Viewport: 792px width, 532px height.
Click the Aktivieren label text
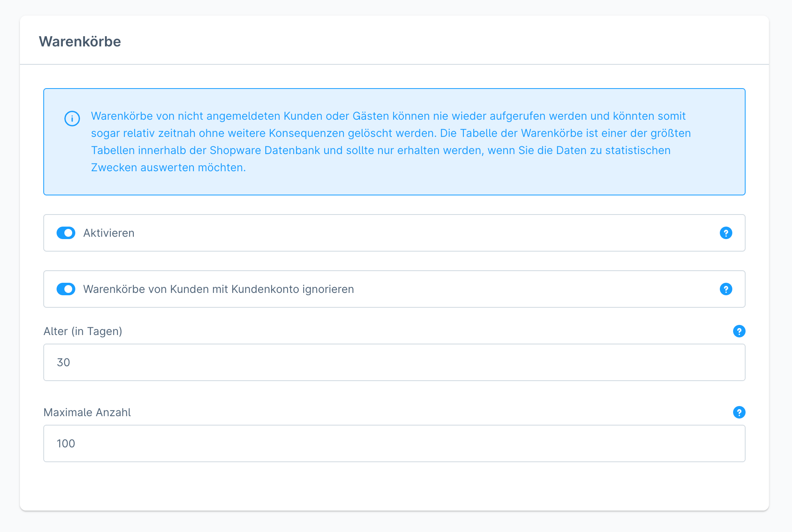(x=109, y=233)
